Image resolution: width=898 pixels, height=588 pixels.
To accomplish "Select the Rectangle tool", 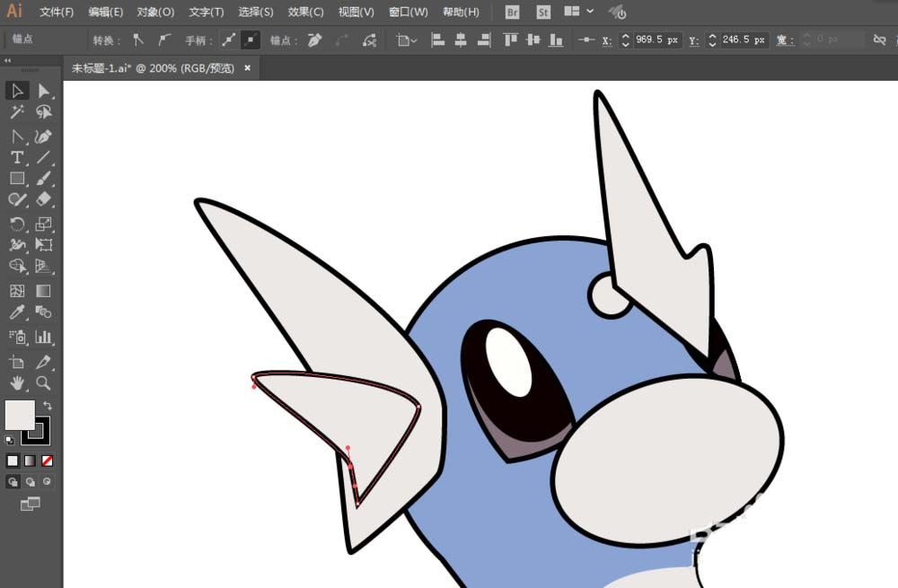I will click(17, 179).
